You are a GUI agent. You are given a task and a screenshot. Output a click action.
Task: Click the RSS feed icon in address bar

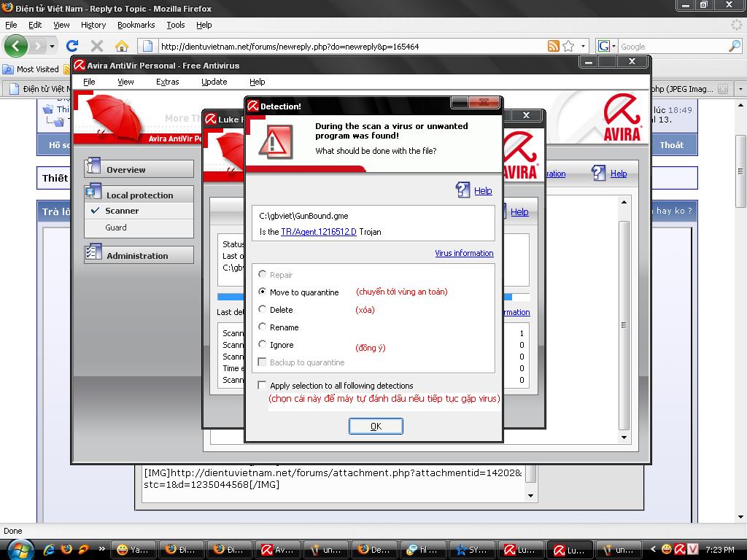553,46
